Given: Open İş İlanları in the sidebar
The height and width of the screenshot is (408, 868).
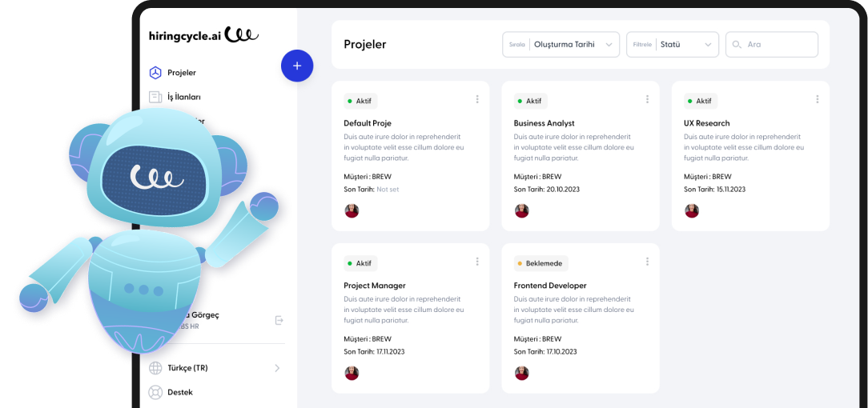Looking at the screenshot, I should coord(183,97).
